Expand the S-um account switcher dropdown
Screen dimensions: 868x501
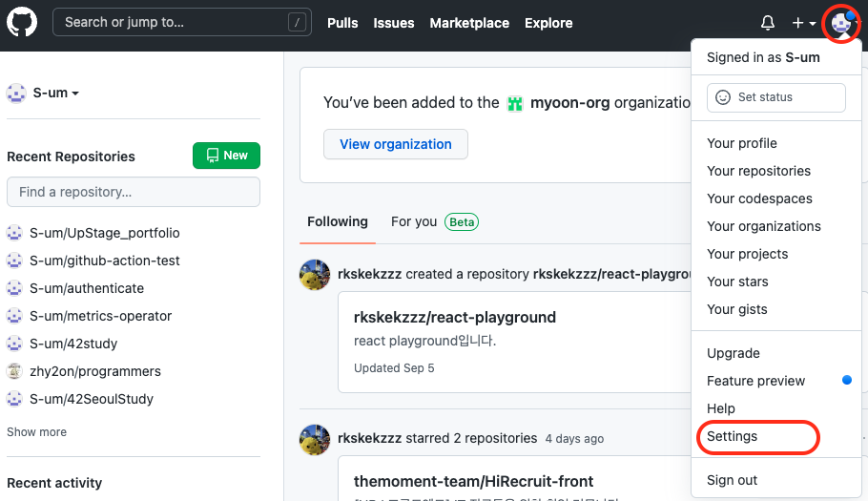coord(44,93)
